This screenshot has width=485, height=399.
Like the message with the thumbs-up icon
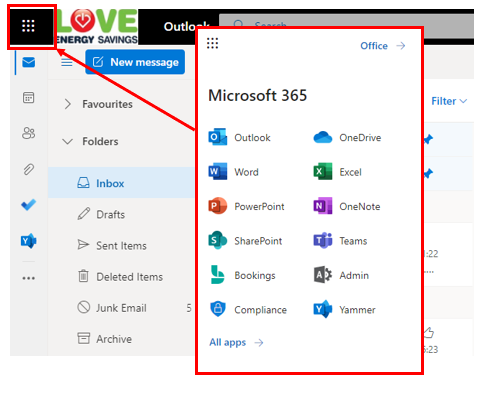429,332
